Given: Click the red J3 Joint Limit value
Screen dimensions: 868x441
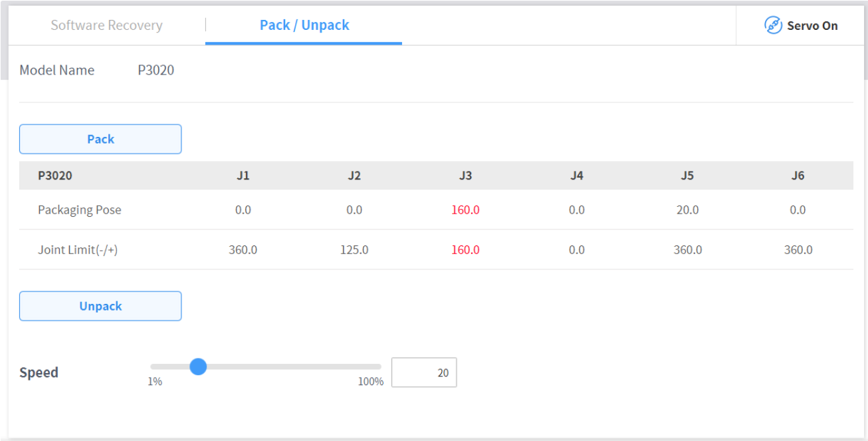Looking at the screenshot, I should click(x=465, y=250).
